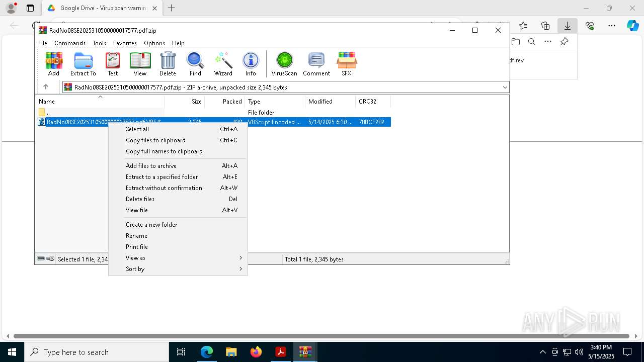644x362 pixels.
Task: Click the CRC32 value 78BCF282
Action: [371, 122]
